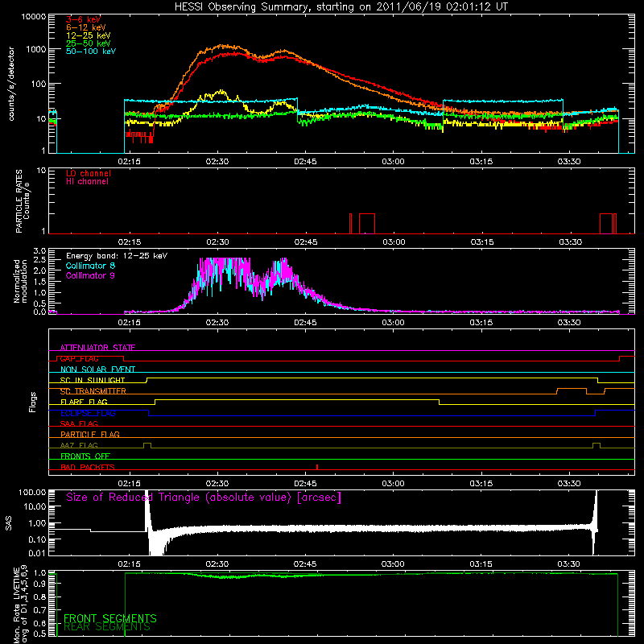
Task: Click the Energy band: 12-25 keV label
Action: (x=117, y=256)
